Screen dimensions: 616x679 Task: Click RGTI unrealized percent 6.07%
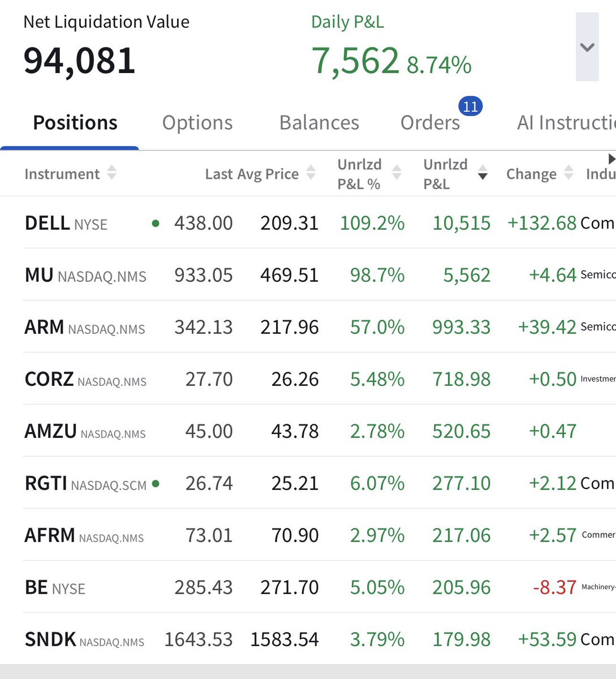377,483
